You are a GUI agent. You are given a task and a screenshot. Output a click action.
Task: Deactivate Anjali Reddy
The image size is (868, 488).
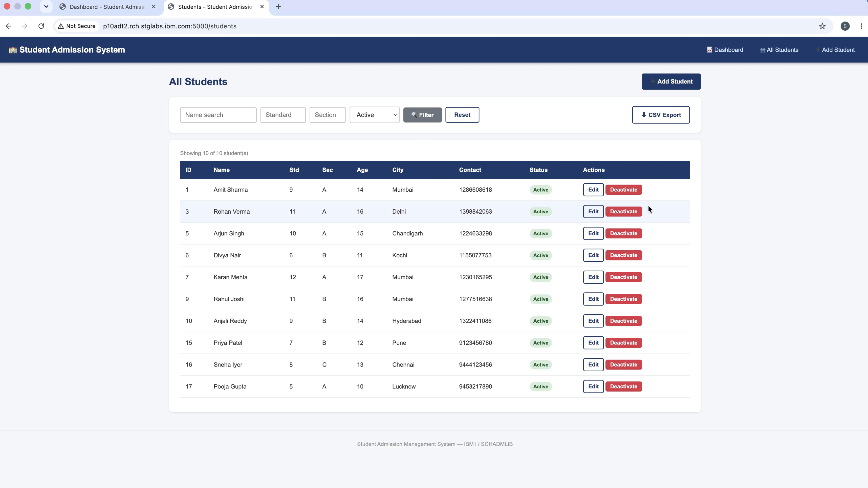[x=623, y=321]
